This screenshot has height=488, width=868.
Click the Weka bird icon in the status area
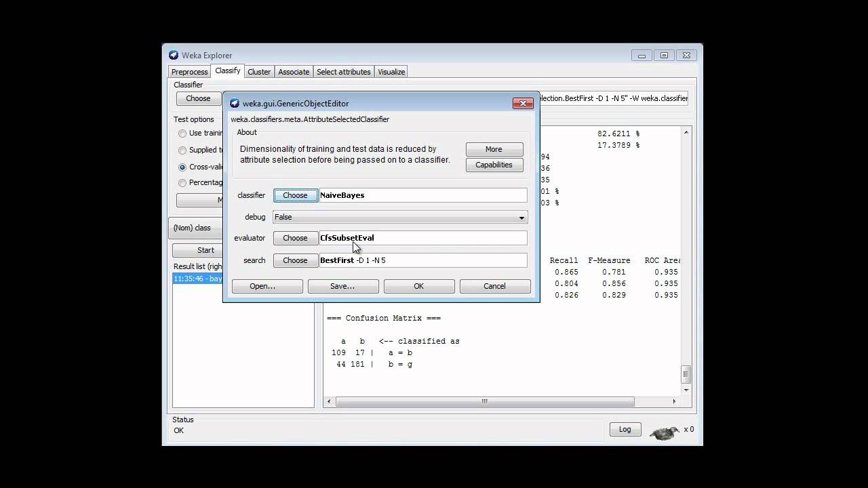click(x=665, y=432)
